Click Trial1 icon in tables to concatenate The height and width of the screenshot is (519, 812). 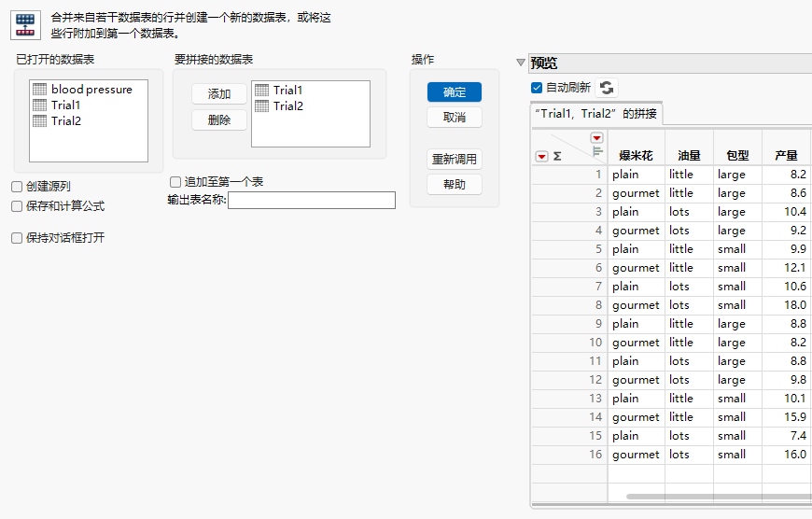262,91
